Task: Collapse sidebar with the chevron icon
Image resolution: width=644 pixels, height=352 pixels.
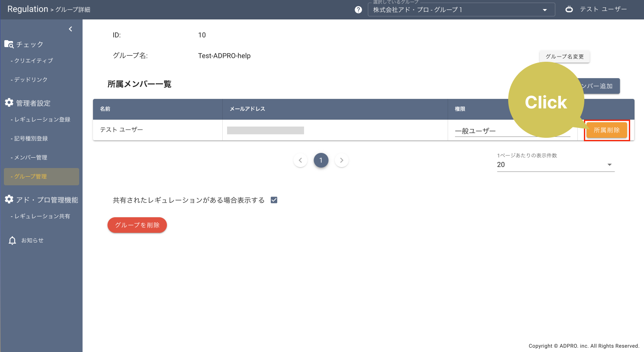Action: click(70, 29)
